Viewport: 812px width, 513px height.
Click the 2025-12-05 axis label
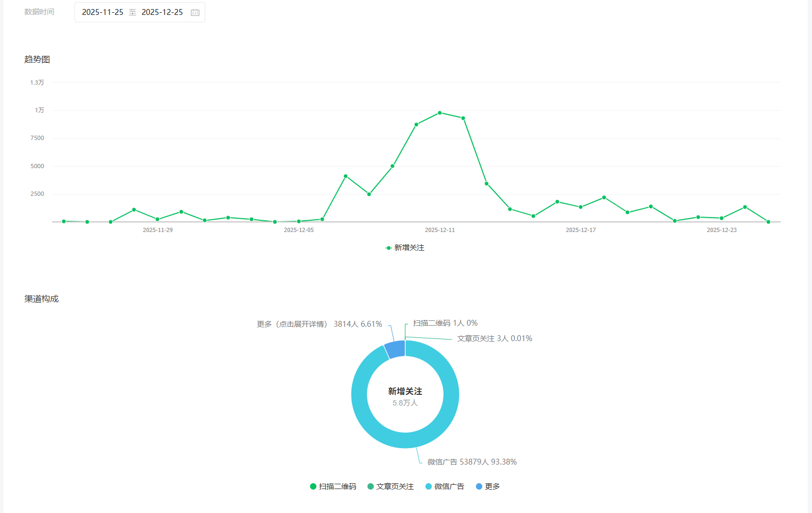click(x=299, y=230)
